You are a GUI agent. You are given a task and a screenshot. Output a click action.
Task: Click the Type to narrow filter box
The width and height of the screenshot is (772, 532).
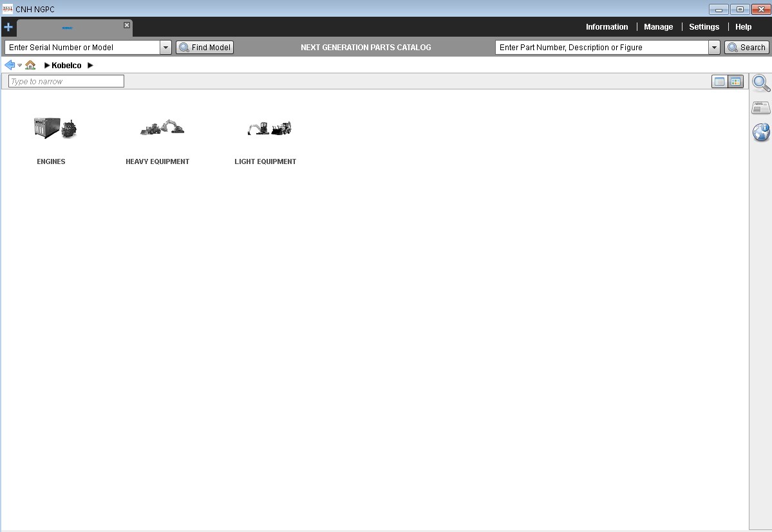[x=66, y=81]
